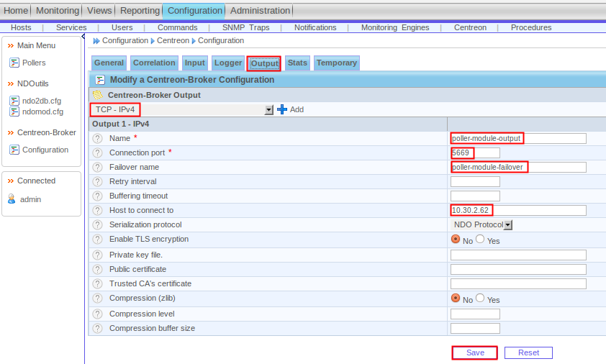
Task: Click the sidebar Configuration document icon
Action: (x=14, y=150)
